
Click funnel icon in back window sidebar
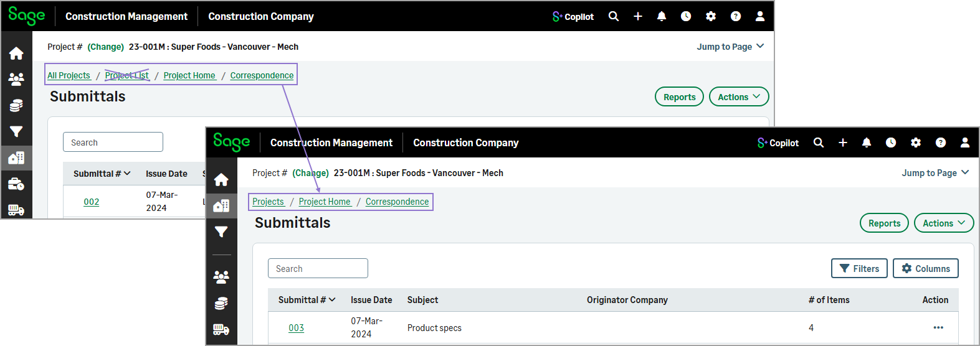coord(16,132)
